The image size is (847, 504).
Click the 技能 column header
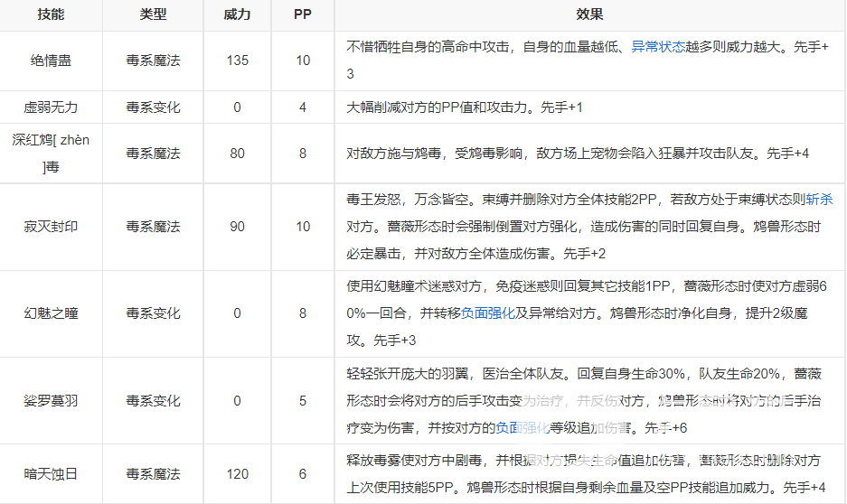click(51, 15)
